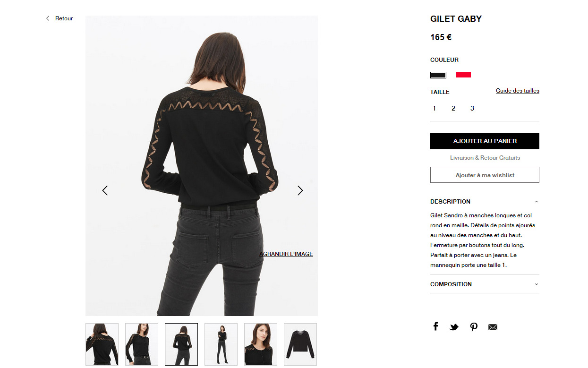This screenshot has height=368, width=588.
Task: Open the Guide des tailles link
Action: 517,91
